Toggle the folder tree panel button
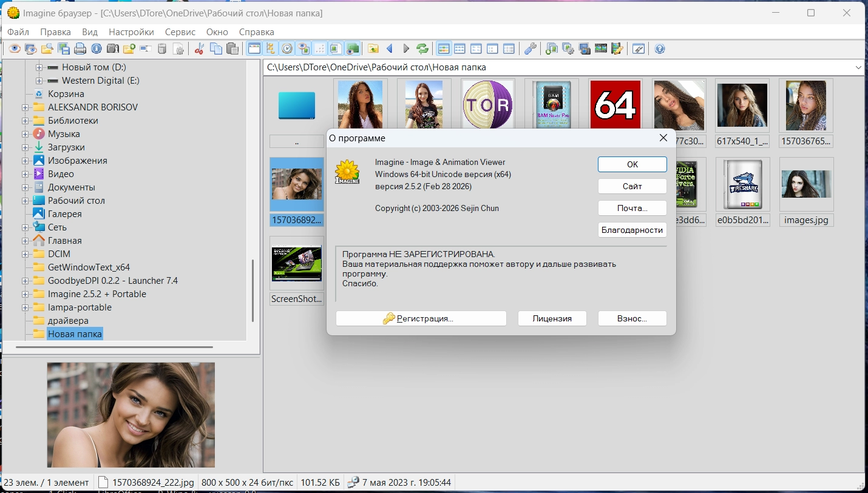 pos(271,49)
